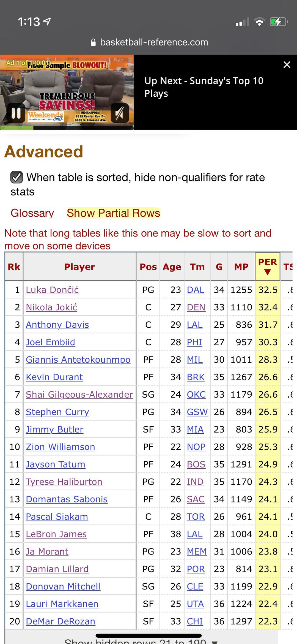Tap the lock icon beside the URL
The height and width of the screenshot is (644, 297).
click(93, 42)
